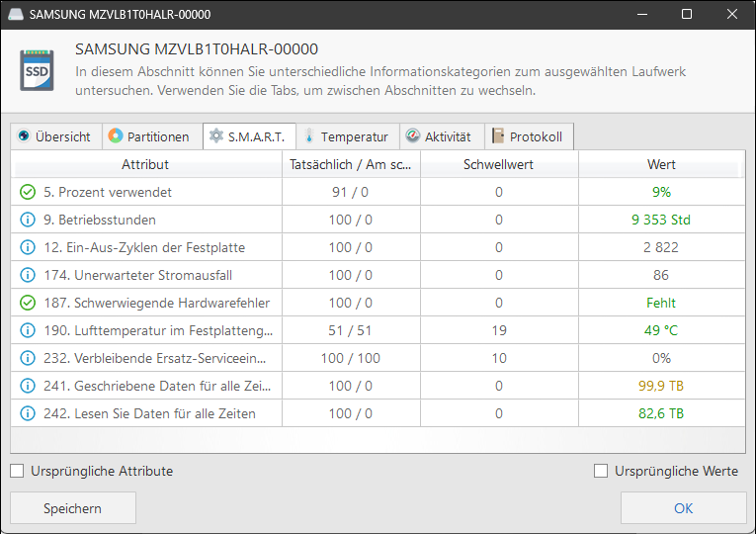Click info icon for Ein-Aus-Zyklen row
This screenshot has height=534, width=756.
point(28,247)
